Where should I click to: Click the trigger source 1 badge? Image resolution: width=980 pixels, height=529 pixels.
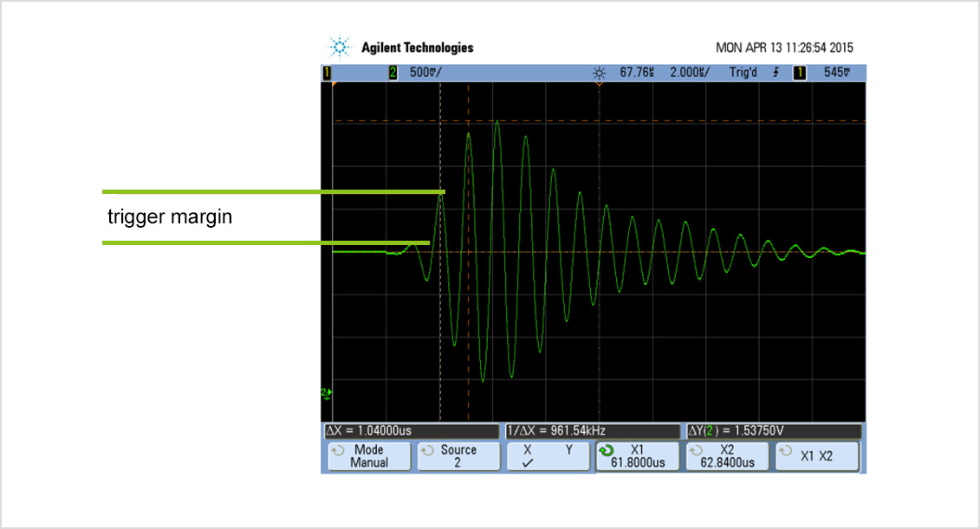[799, 73]
